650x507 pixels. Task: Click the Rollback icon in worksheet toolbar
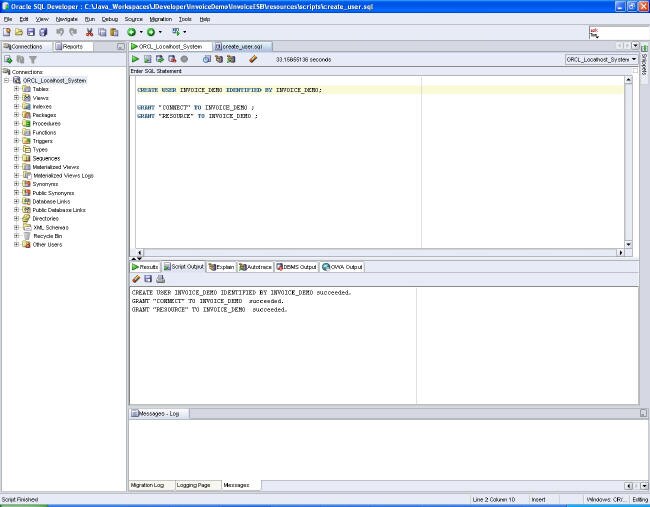tap(171, 59)
